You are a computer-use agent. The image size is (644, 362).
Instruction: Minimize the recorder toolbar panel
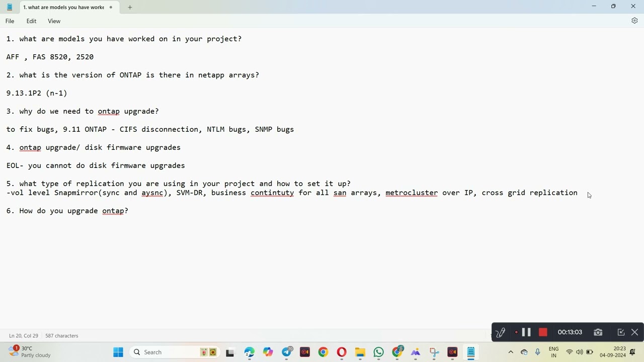(621, 332)
